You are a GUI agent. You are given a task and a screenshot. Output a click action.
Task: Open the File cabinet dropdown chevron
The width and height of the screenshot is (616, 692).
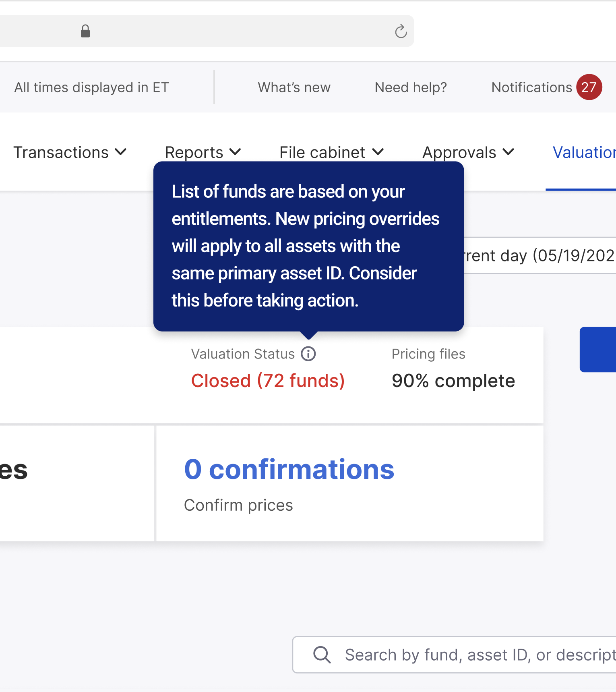click(378, 152)
